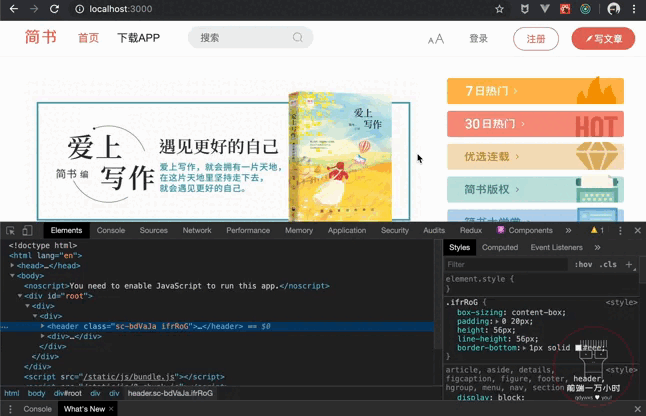Open the 下载APP link

pos(138,38)
